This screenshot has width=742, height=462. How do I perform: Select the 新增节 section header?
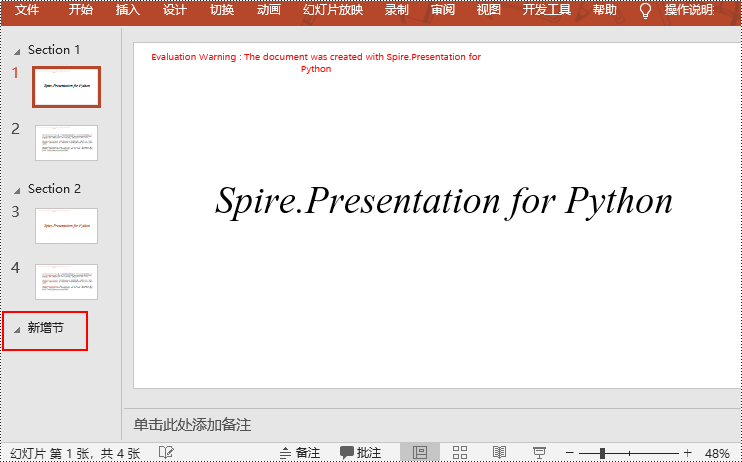click(45, 328)
